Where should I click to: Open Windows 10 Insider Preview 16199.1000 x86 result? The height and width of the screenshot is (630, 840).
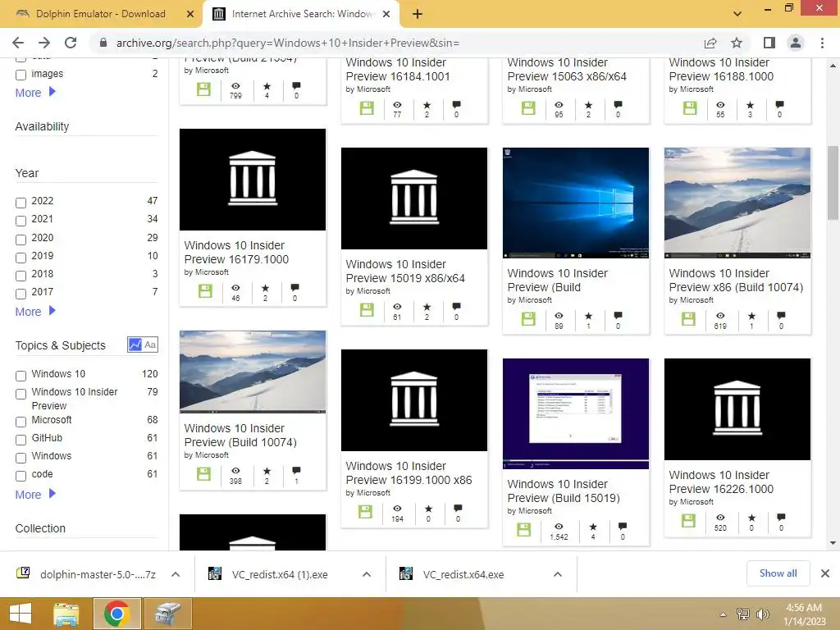click(x=409, y=473)
